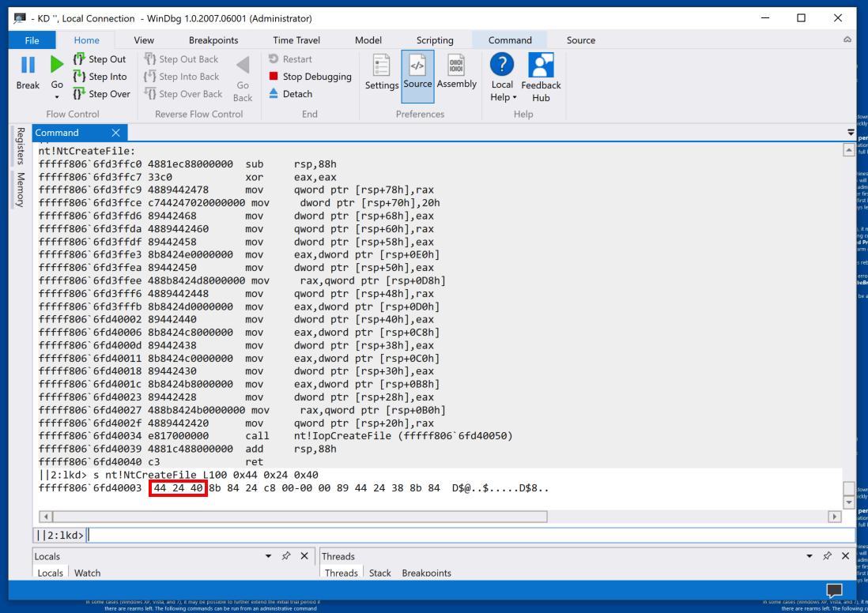Screen dimensions: 868x613
Task: Open the Settings preferences icon
Action: 381,66
